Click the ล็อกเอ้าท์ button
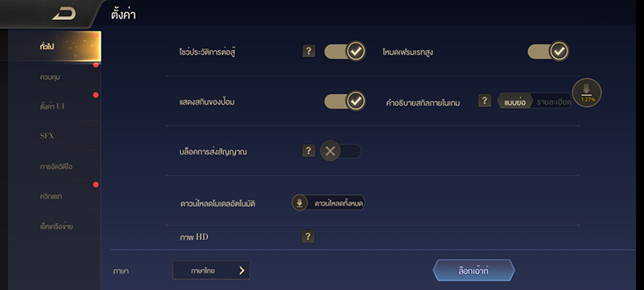The width and height of the screenshot is (644, 290). click(473, 271)
